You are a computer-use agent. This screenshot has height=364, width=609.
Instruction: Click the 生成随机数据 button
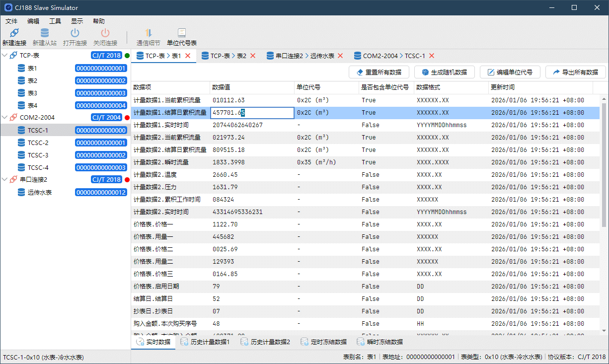coord(444,72)
